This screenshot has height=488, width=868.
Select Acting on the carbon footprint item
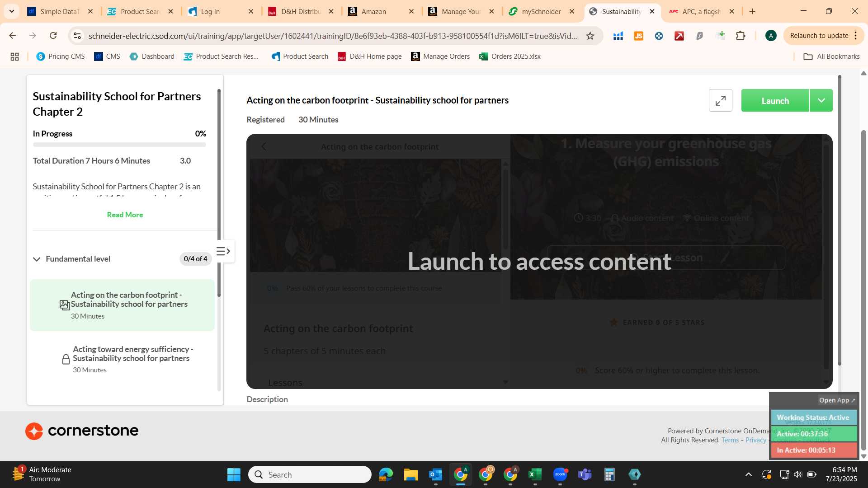click(x=122, y=305)
